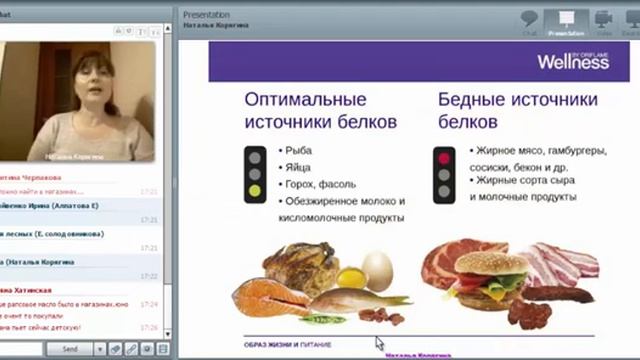Click the fourth small icon above the webcam
640x360 pixels.
point(155,31)
